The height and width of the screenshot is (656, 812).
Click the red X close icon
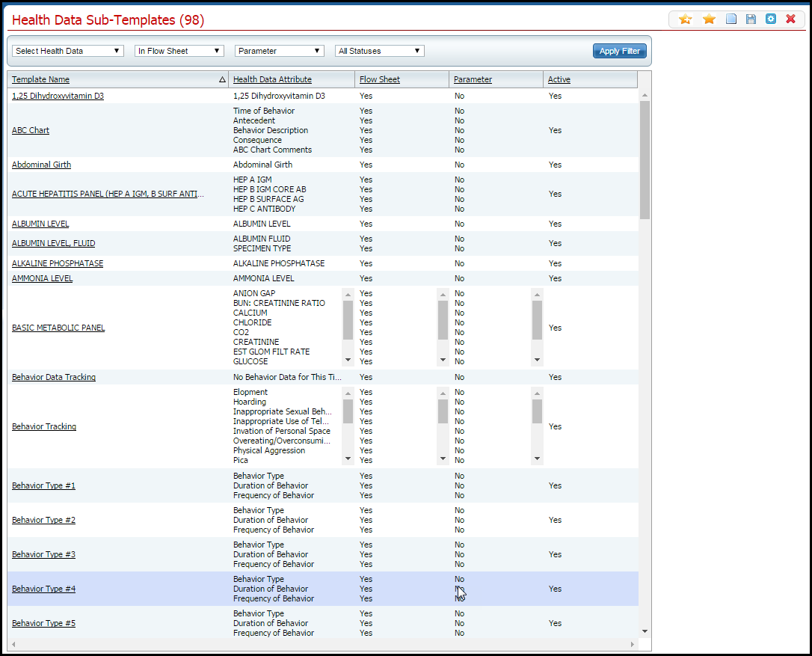pos(790,19)
